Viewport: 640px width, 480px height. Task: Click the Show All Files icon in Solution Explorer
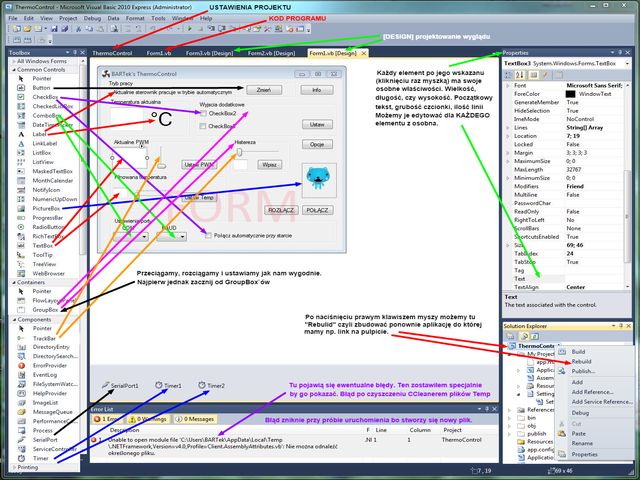[524, 336]
